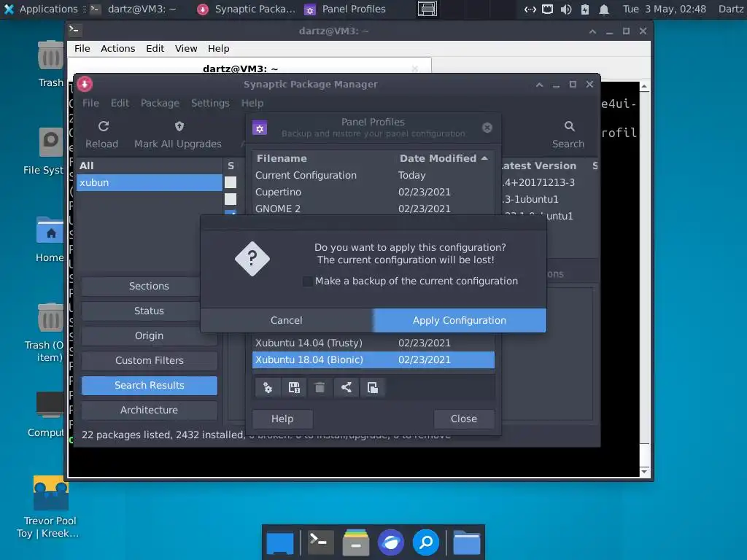Click the apply-profile gear icon in Panel Profiles
This screenshot has height=560, width=747.
coord(268,388)
